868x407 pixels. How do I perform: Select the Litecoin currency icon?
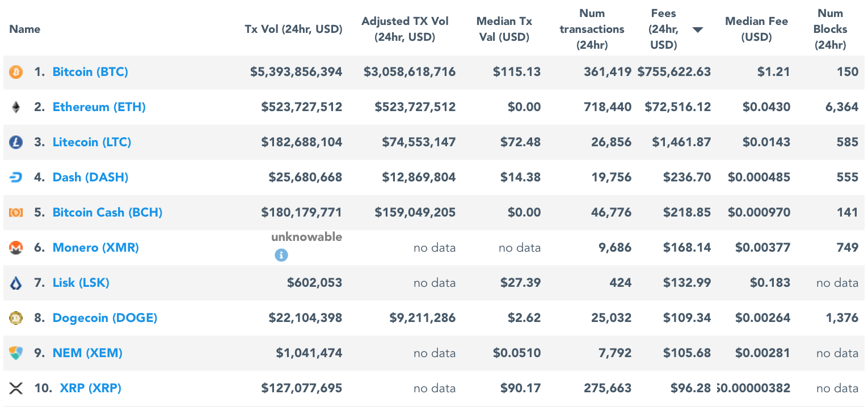pos(16,142)
